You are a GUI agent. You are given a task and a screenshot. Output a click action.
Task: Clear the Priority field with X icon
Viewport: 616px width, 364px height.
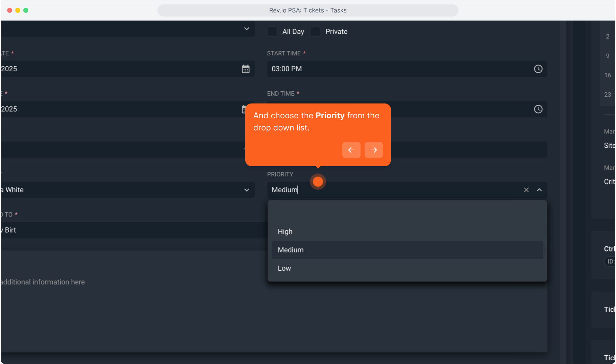(x=526, y=190)
